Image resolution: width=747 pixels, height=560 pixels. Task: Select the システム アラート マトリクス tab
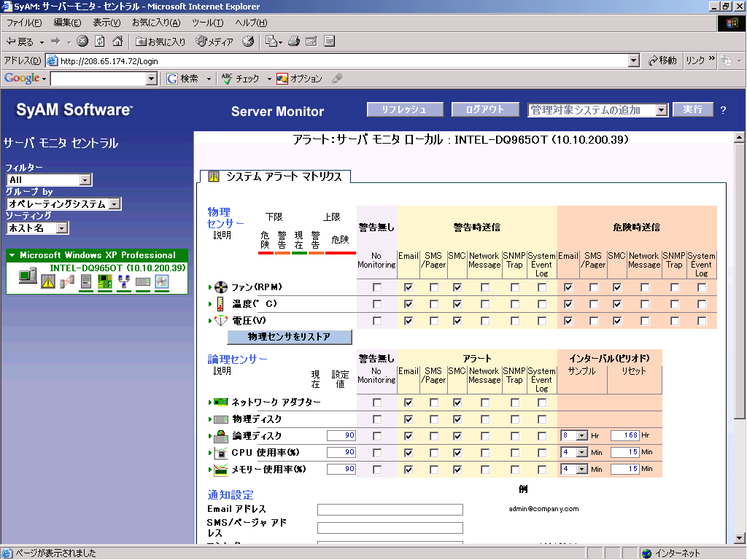[276, 176]
